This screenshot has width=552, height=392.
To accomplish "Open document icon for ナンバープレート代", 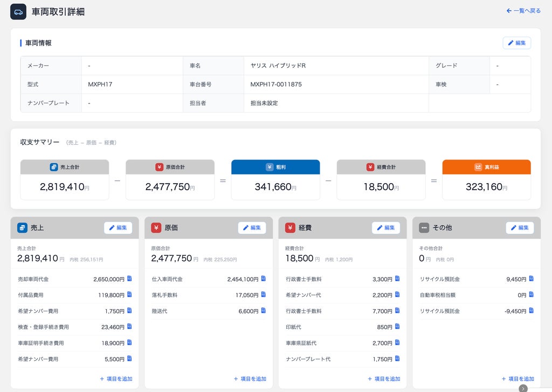I will [397, 358].
